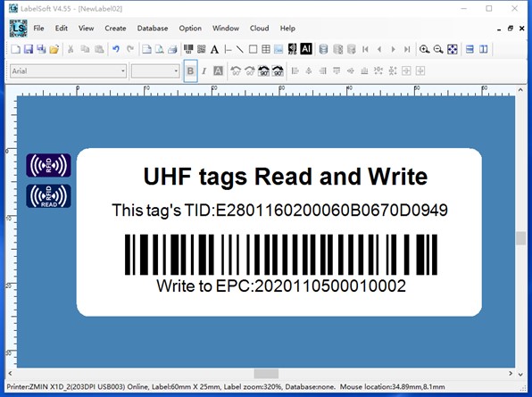Open the Create menu

pyautogui.click(x=115, y=29)
